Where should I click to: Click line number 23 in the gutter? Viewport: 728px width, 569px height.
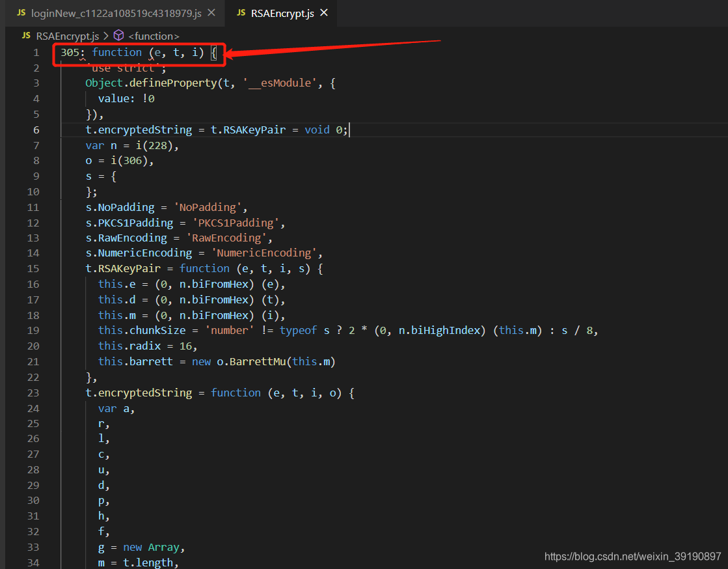click(x=33, y=393)
